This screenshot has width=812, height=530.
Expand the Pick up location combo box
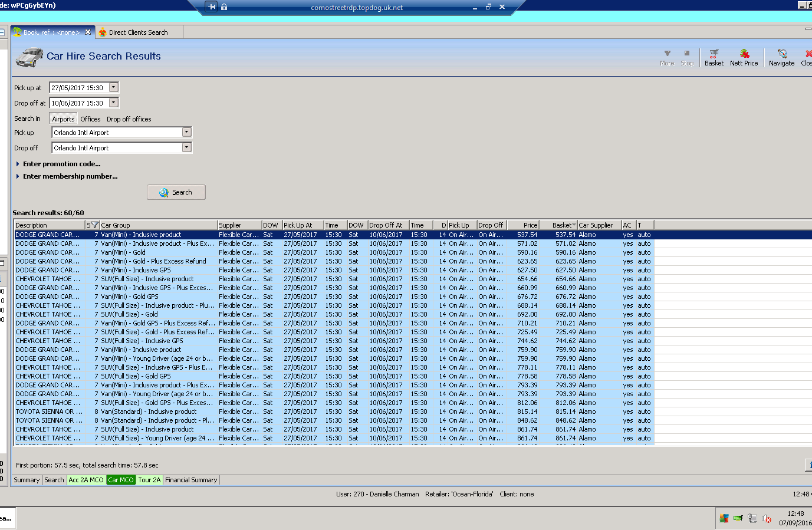point(186,132)
